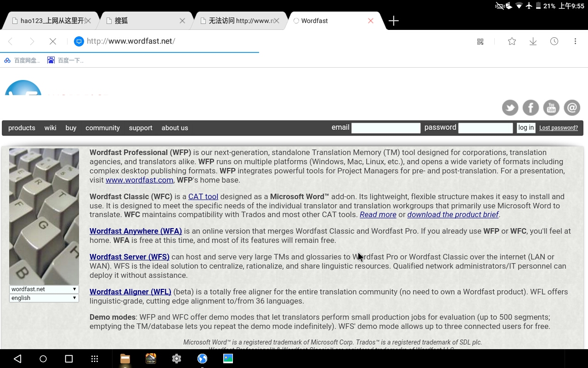Switch to the 搜狐 tab
This screenshot has height=368, width=588.
point(145,21)
